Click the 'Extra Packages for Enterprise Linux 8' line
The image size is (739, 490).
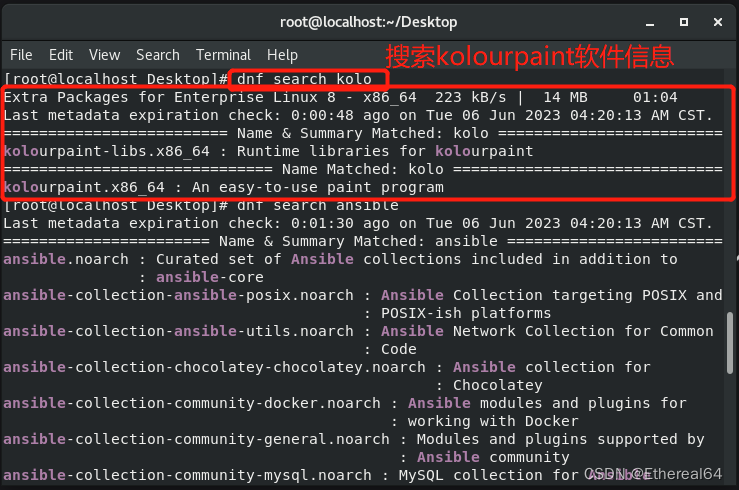point(340,98)
